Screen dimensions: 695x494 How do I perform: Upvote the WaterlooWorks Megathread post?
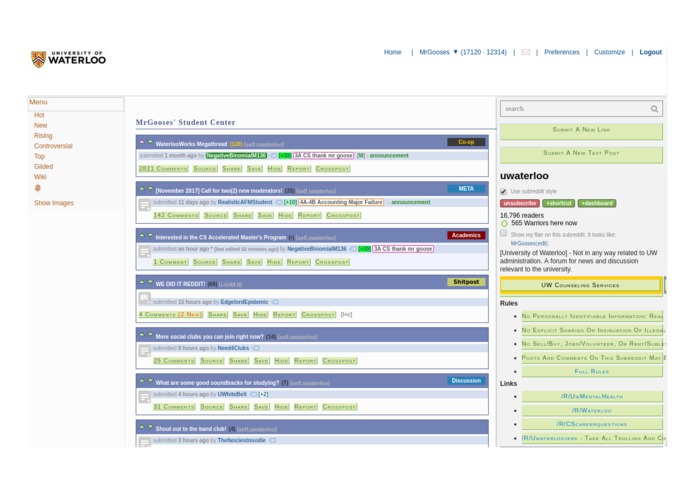pyautogui.click(x=142, y=142)
